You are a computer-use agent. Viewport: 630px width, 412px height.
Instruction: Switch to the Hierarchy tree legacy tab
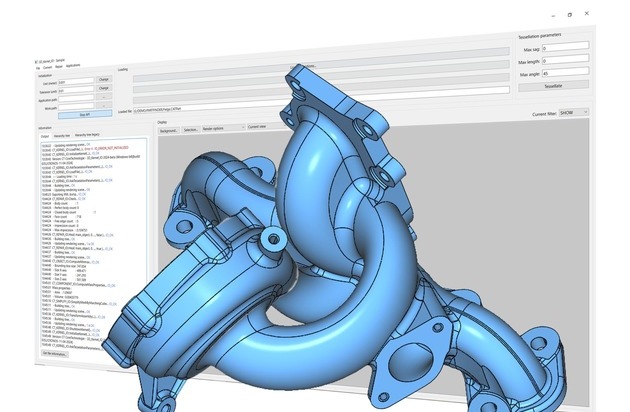pyautogui.click(x=87, y=135)
